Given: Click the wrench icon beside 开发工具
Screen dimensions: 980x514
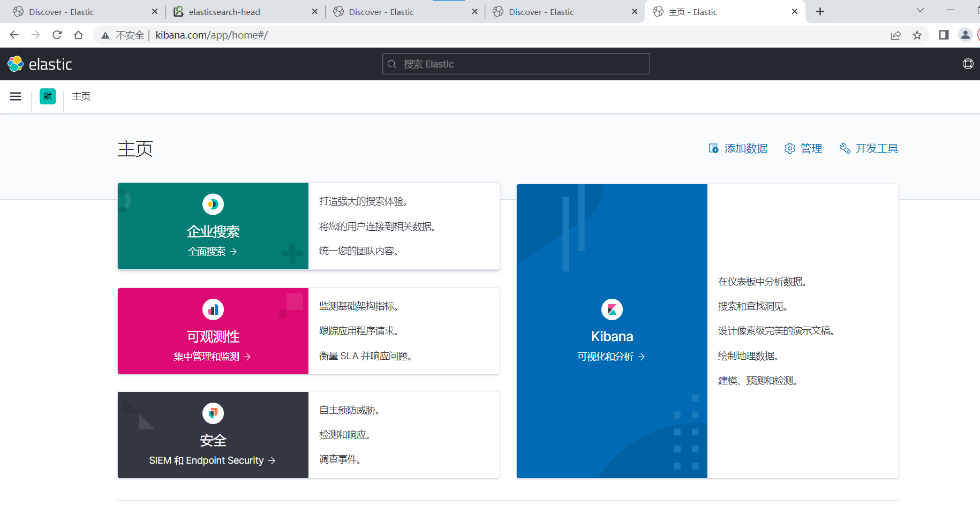Looking at the screenshot, I should (x=845, y=148).
